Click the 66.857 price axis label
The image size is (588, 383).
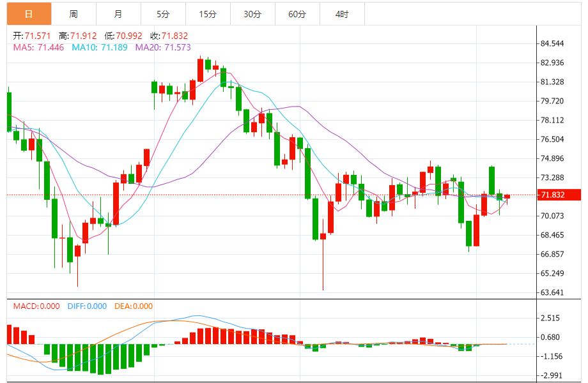coord(552,254)
